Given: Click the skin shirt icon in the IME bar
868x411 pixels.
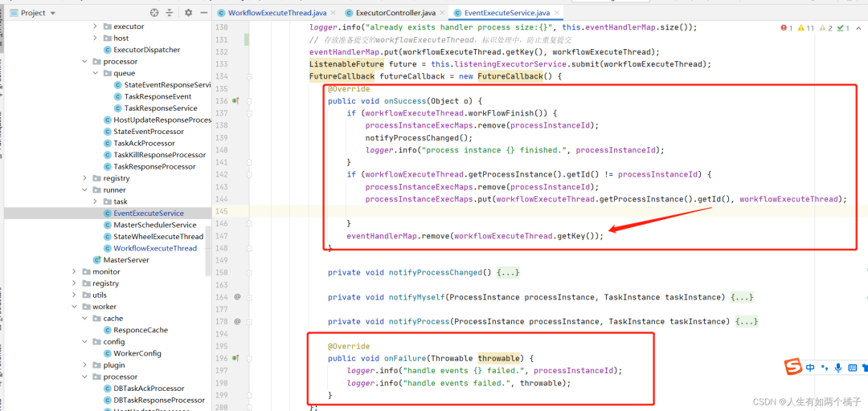Looking at the screenshot, I should pos(865,368).
